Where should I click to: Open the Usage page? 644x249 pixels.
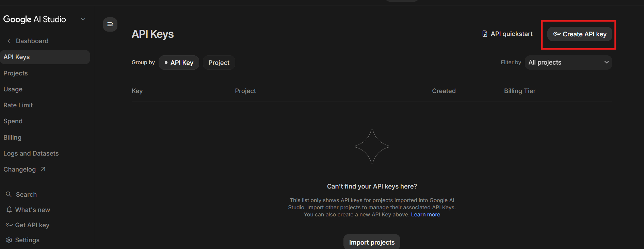pyautogui.click(x=13, y=89)
